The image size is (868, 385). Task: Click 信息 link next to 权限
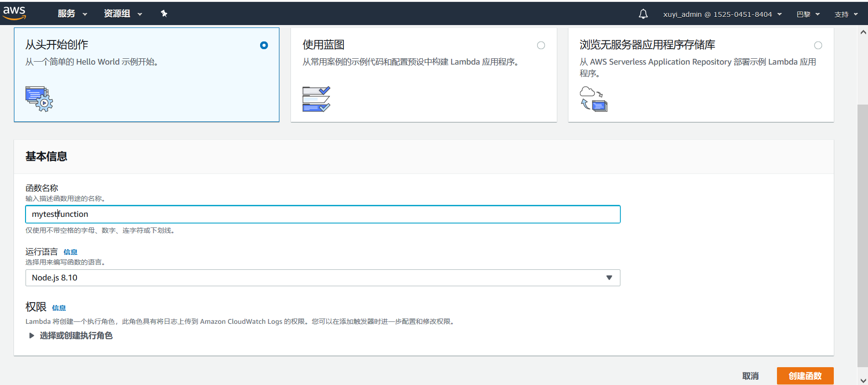[59, 308]
